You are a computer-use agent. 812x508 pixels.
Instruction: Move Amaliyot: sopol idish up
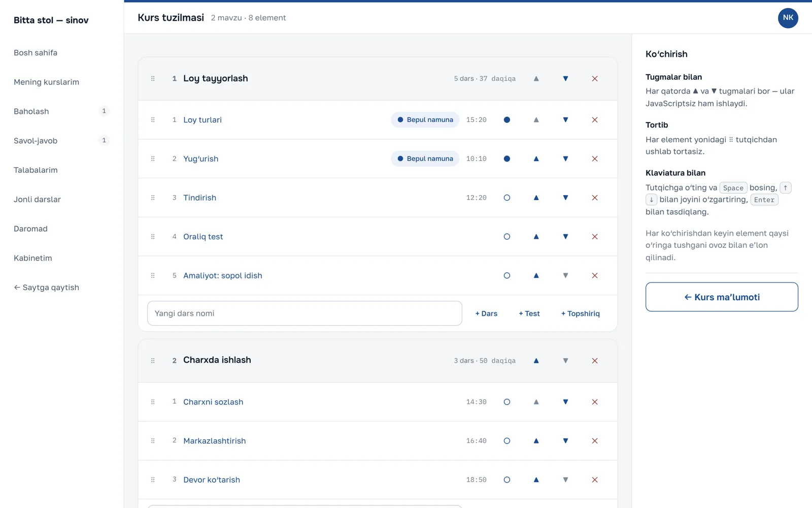[x=536, y=276]
